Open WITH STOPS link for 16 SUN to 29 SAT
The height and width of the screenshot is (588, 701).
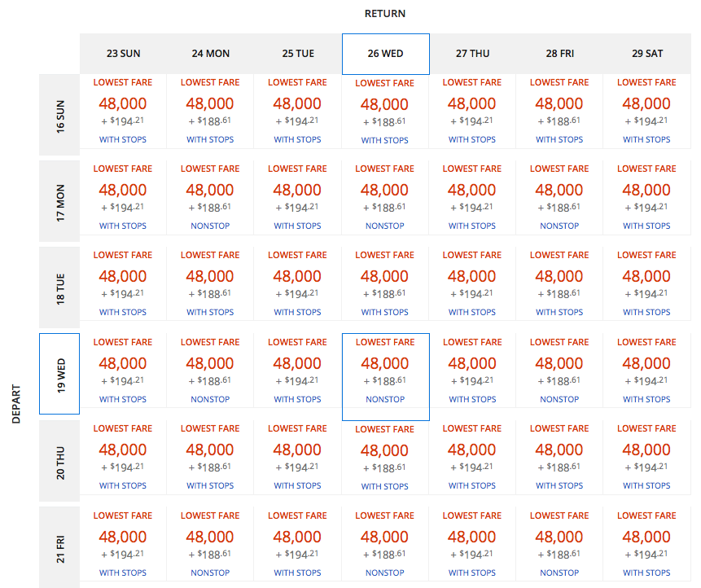pyautogui.click(x=647, y=140)
